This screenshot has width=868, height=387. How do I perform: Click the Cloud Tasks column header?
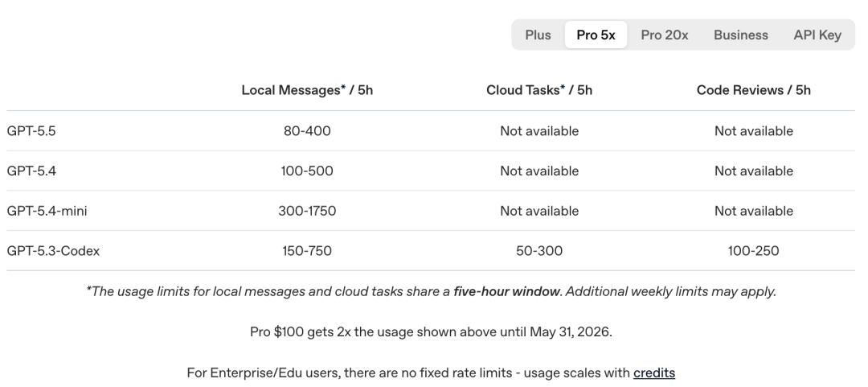coord(539,90)
